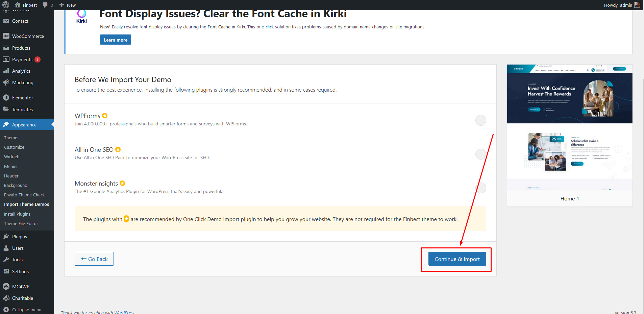Open the New content dropdown
644x314 pixels.
68,5
